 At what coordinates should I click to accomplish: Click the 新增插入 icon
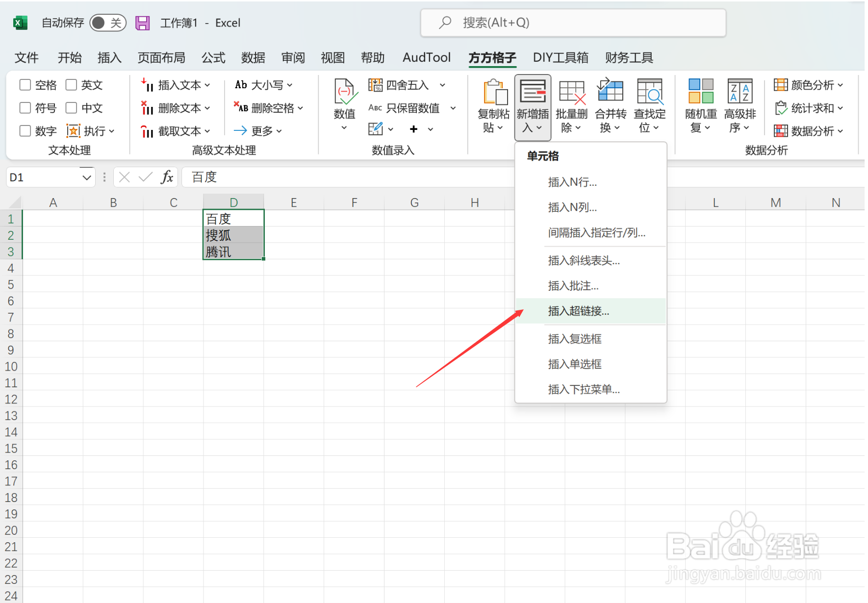click(533, 92)
